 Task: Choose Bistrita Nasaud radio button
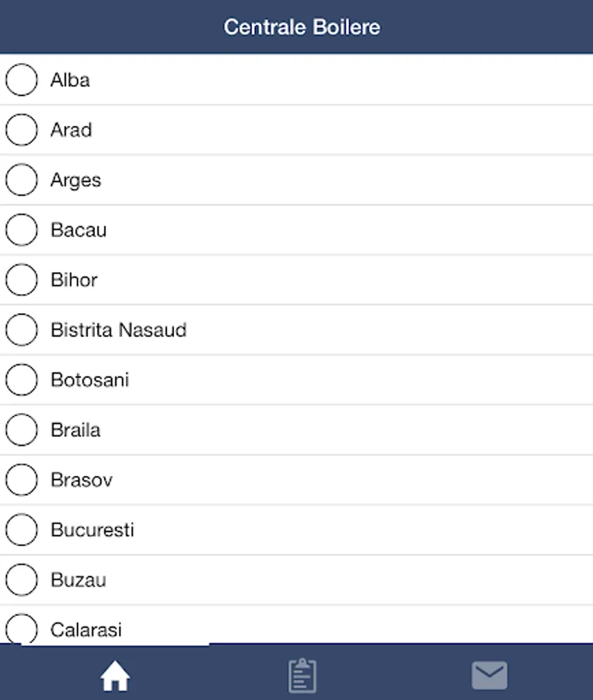pos(22,330)
